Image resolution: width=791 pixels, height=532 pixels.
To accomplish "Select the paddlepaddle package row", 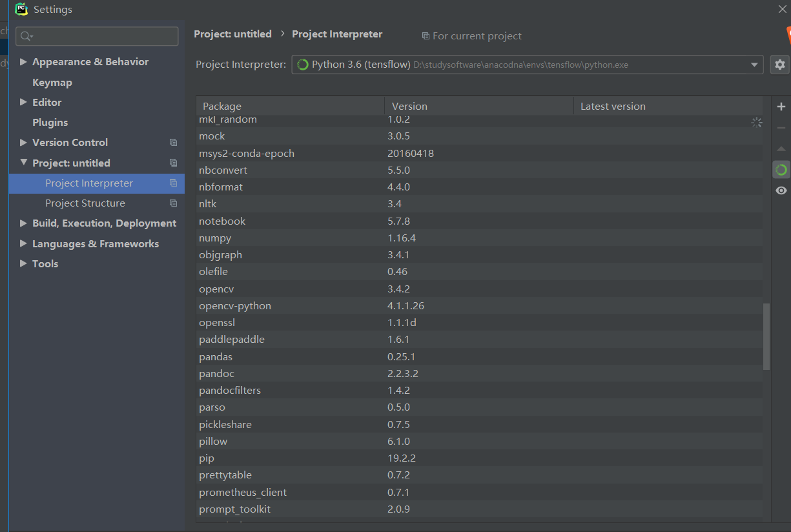I will [x=480, y=340].
